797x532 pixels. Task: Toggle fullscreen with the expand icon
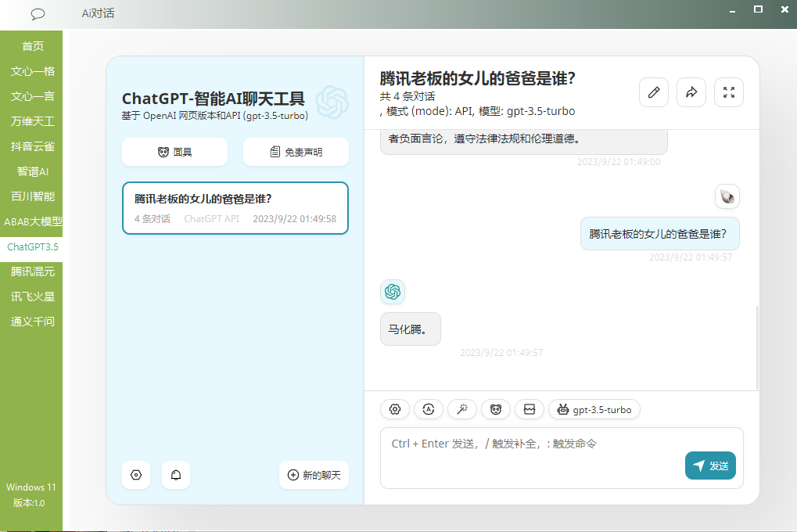(729, 92)
